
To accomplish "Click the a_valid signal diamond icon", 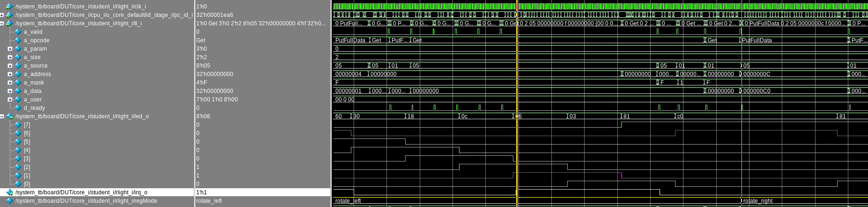I will [x=18, y=32].
